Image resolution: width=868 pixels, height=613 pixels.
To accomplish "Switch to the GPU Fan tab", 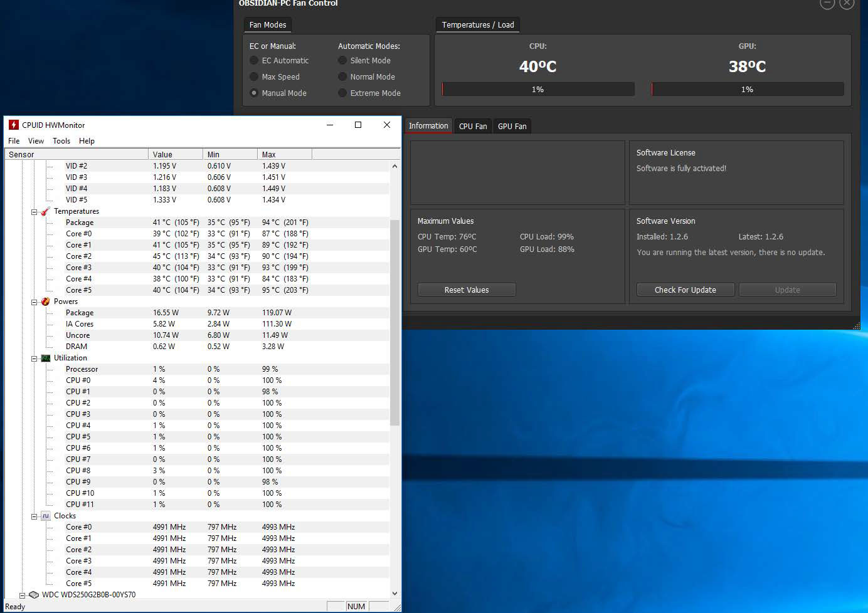I will click(x=512, y=126).
